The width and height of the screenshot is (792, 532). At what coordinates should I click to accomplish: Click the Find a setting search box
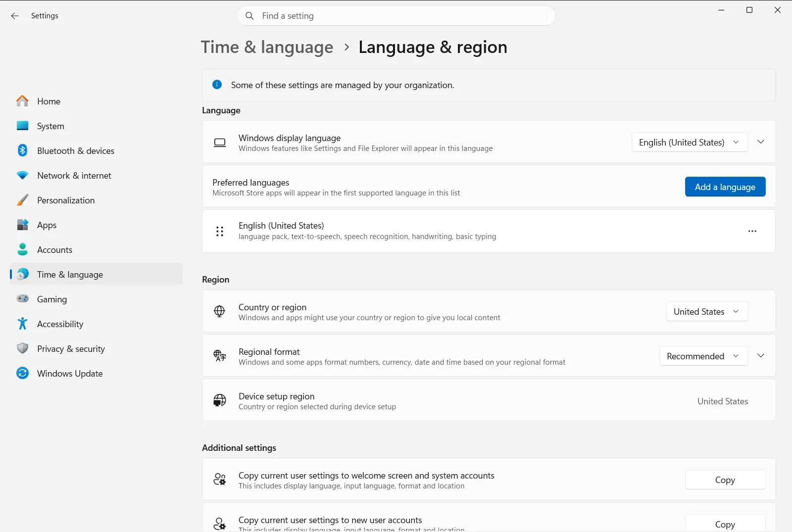click(396, 16)
